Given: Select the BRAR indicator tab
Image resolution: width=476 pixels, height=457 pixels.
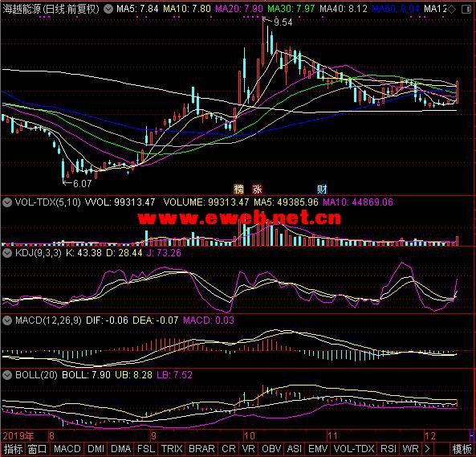Looking at the screenshot, I should tap(201, 449).
